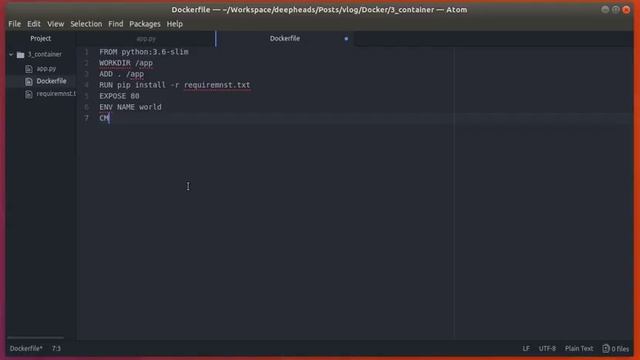Open the File menu

pos(14,24)
